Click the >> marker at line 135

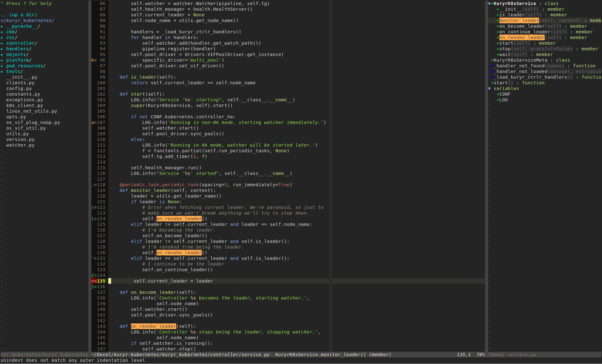coord(94,281)
